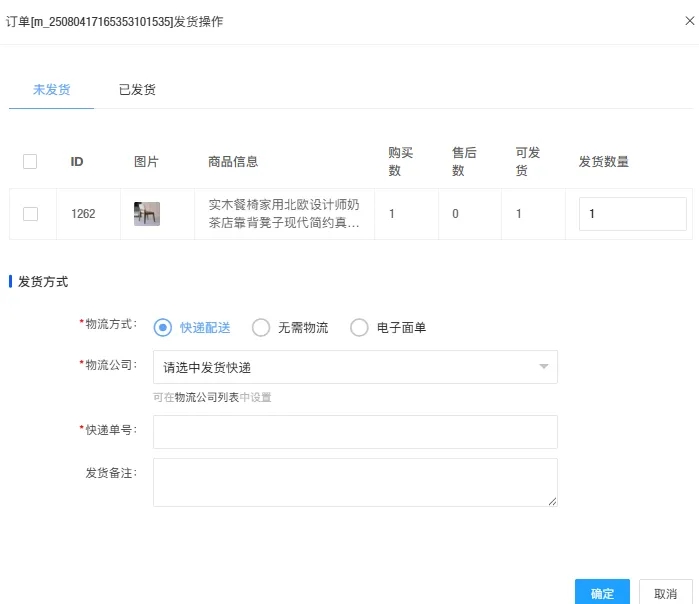Click the remarks textarea resize handle
Viewport: 699px width, 604px height.
(x=552, y=501)
